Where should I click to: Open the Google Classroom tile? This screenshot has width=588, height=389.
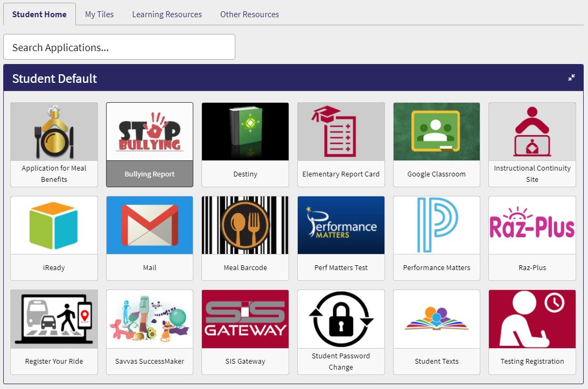436,132
